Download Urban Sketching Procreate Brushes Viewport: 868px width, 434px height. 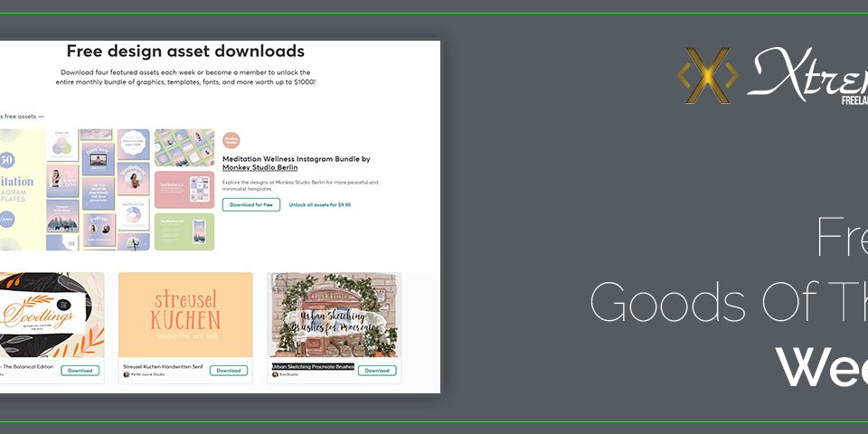coord(377,371)
